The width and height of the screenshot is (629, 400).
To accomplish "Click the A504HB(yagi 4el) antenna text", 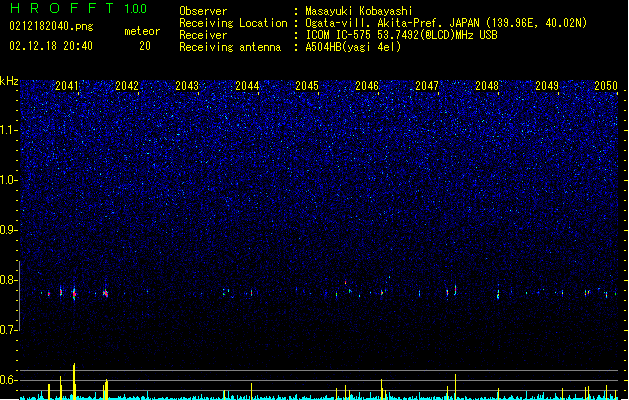I will (353, 47).
